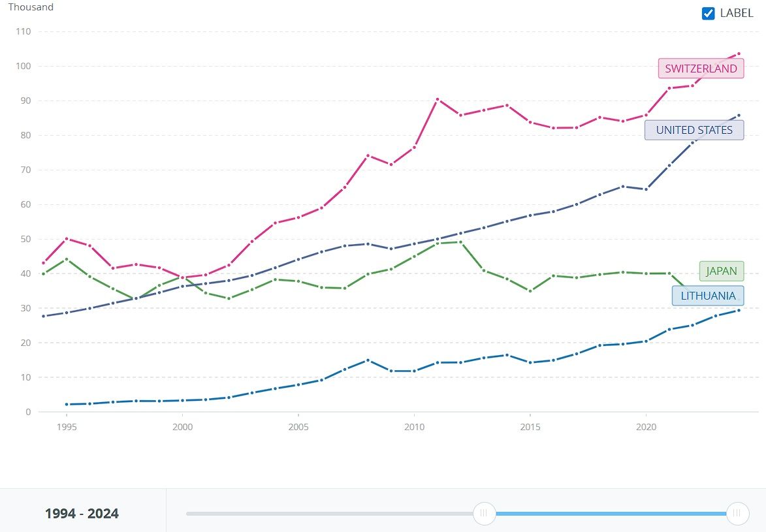The height and width of the screenshot is (532, 766).
Task: Click the right handle of the year slider
Action: [737, 513]
